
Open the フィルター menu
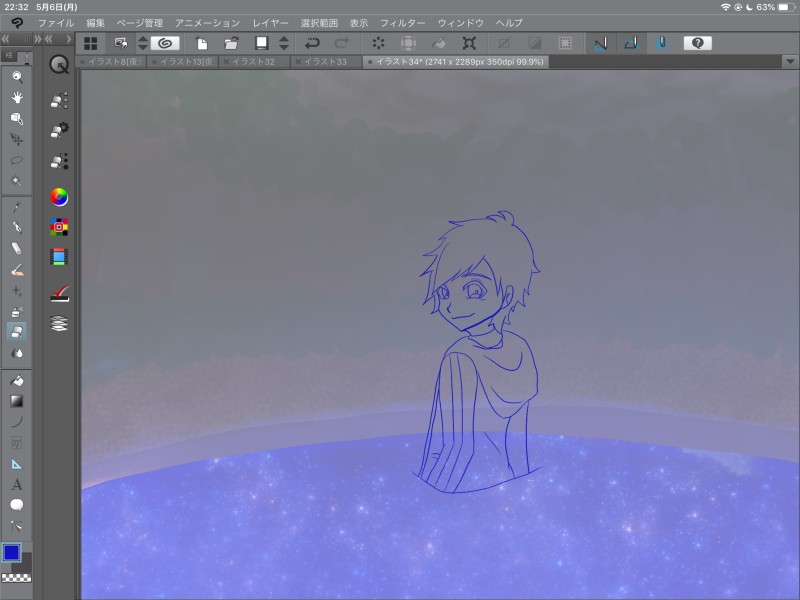[x=403, y=23]
